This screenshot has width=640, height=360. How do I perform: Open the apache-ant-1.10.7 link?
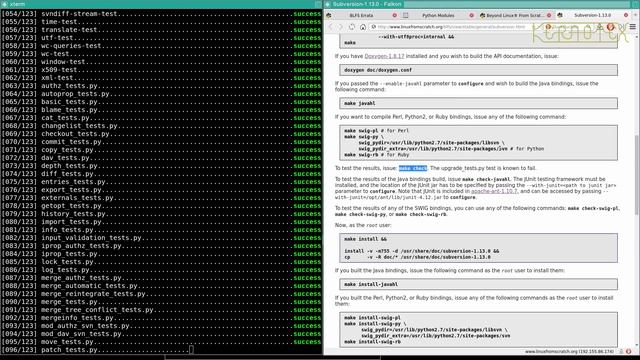tap(494, 191)
